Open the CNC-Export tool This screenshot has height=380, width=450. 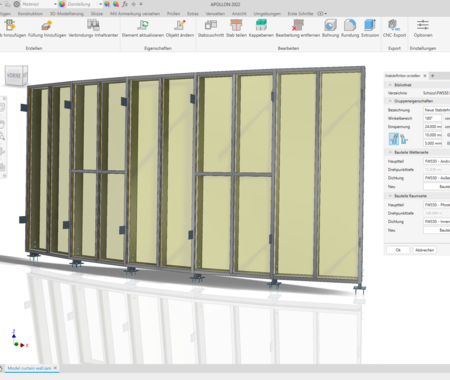(394, 28)
